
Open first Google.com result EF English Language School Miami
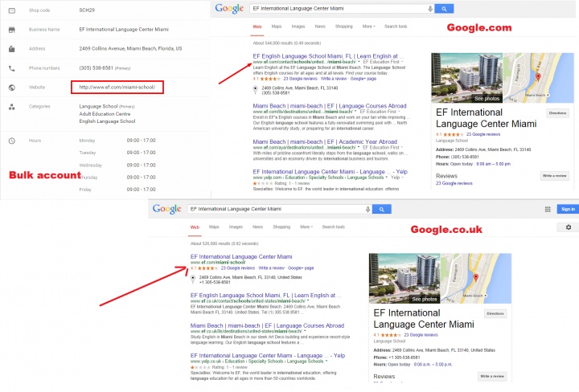click(x=328, y=56)
